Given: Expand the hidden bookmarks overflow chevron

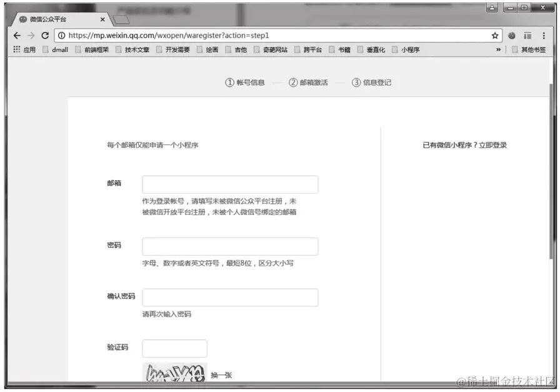Looking at the screenshot, I should click(498, 49).
